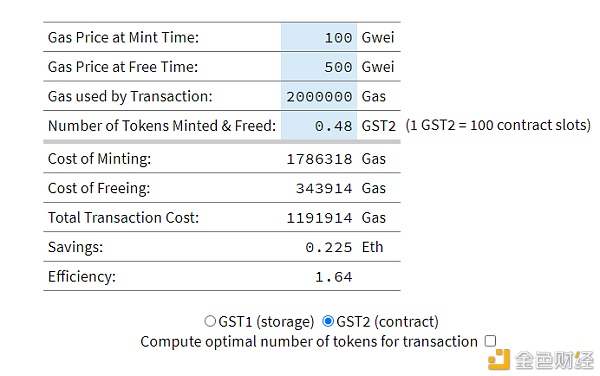Click the Savings value 0.225
This screenshot has height=376, width=600.
pyautogui.click(x=328, y=247)
